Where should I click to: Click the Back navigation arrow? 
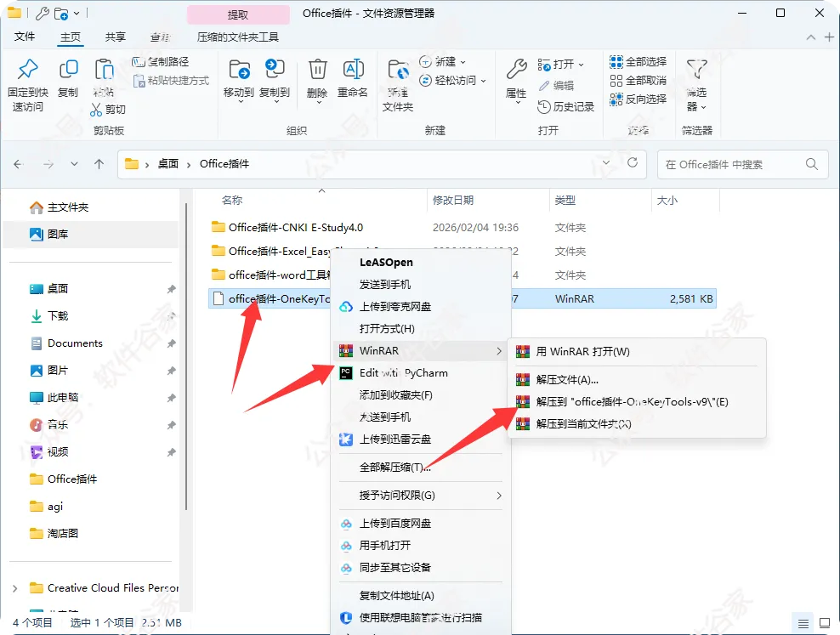click(x=19, y=164)
